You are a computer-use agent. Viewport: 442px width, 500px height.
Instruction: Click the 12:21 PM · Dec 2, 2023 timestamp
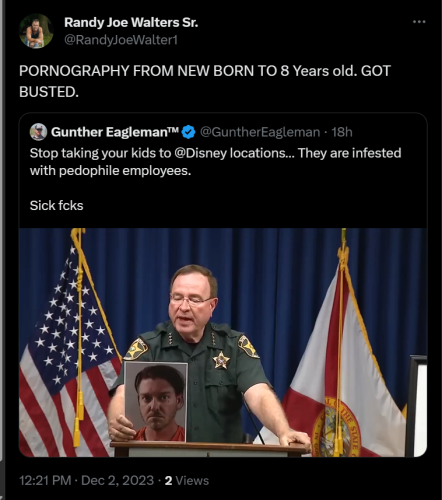pyautogui.click(x=86, y=480)
